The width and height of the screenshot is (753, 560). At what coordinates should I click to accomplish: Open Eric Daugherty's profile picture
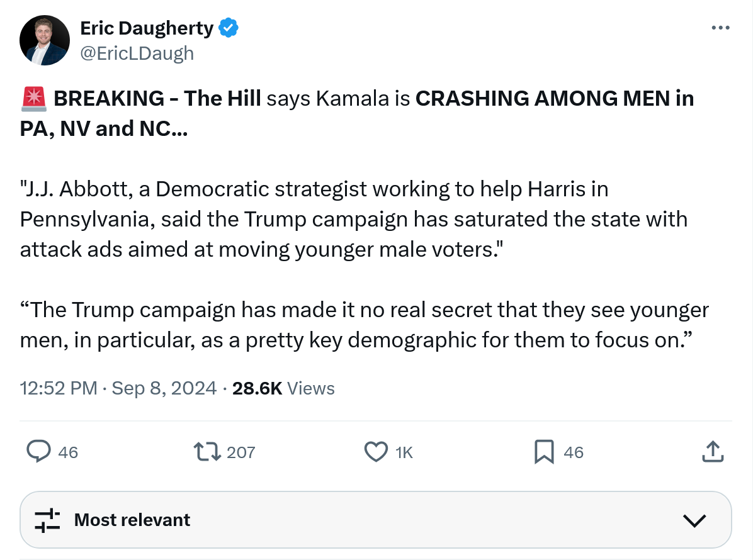(44, 41)
